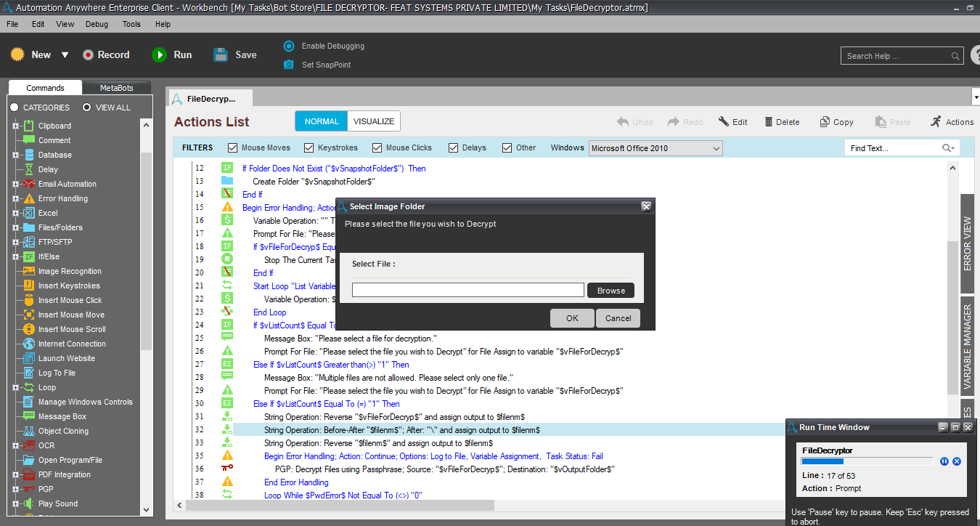Select the Excel command icon
Screen dimensions: 980x526
[x=29, y=213]
